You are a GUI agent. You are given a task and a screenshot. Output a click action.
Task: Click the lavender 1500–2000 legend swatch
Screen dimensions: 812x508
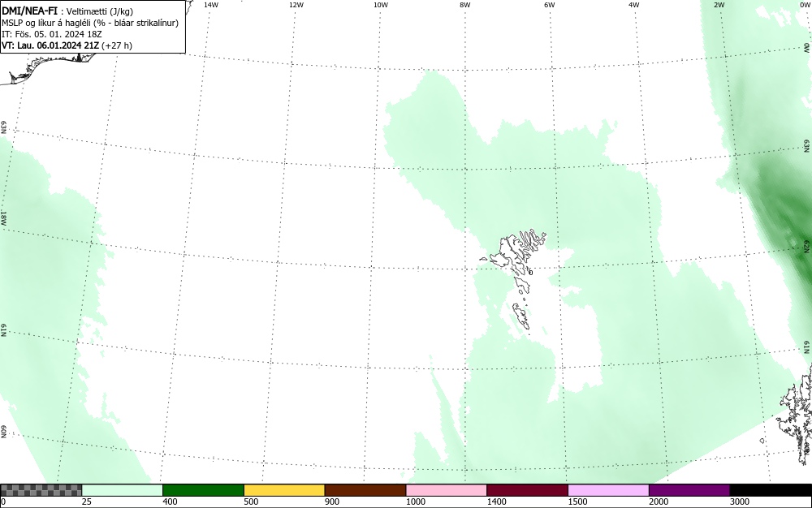pos(608,490)
